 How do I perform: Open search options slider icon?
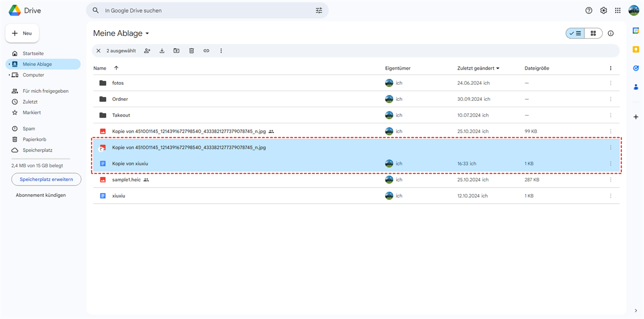(x=319, y=11)
